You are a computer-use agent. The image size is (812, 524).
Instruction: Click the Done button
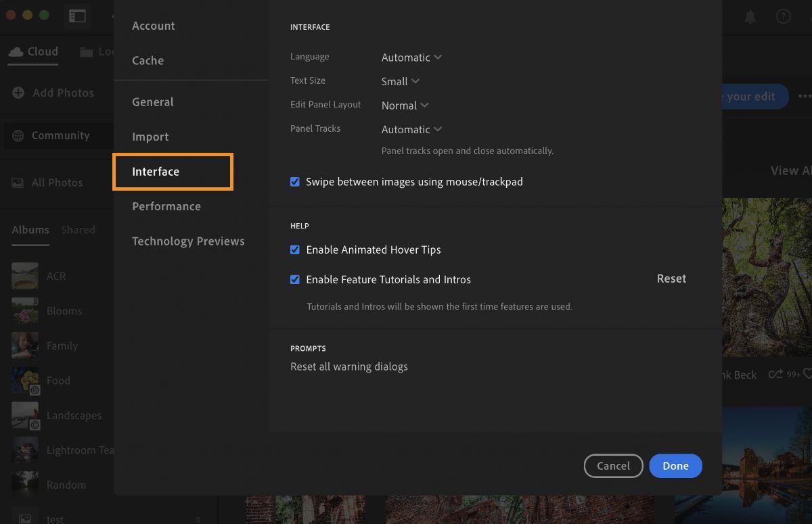[x=675, y=466]
